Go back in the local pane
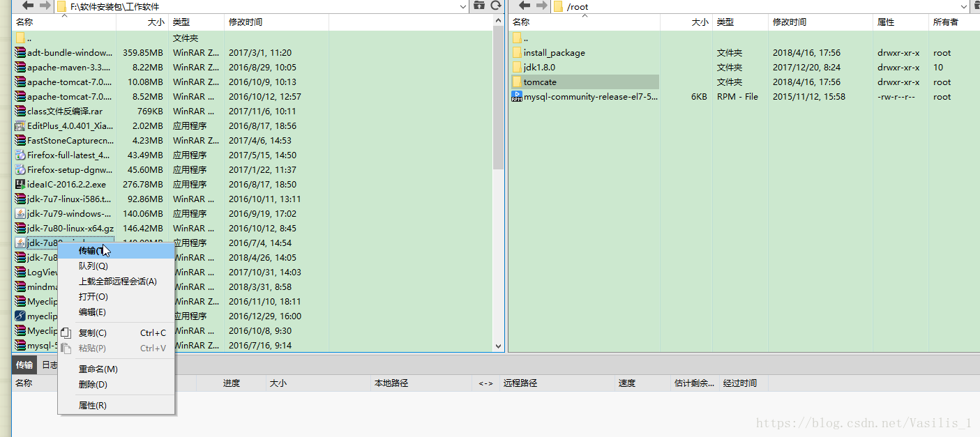 pos(29,6)
